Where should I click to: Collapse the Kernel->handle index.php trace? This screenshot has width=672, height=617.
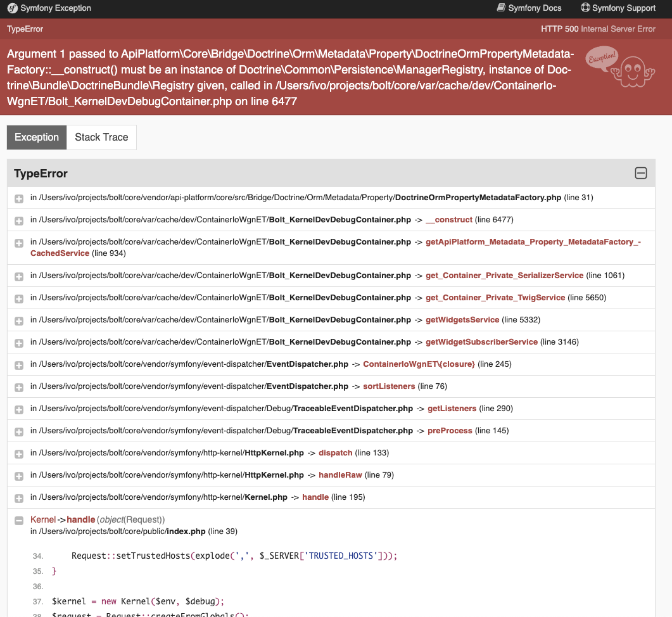point(19,521)
